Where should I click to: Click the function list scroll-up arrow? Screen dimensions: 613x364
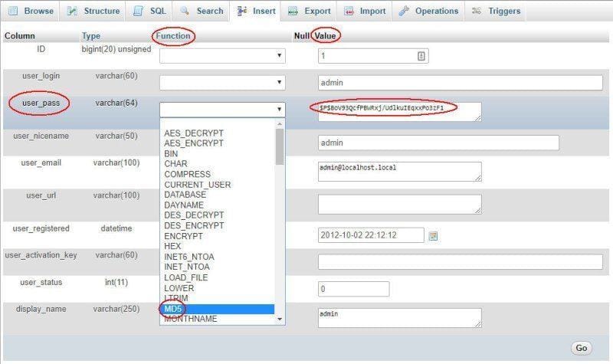(280, 124)
